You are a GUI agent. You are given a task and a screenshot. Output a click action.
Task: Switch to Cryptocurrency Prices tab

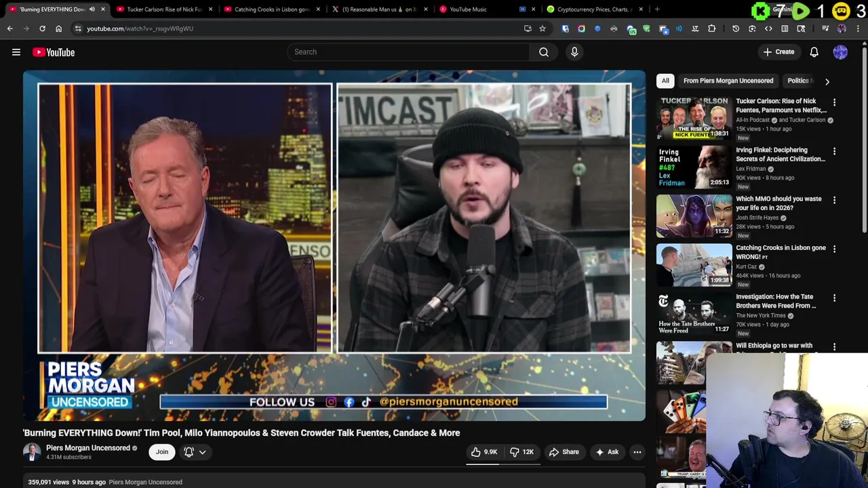[595, 9]
